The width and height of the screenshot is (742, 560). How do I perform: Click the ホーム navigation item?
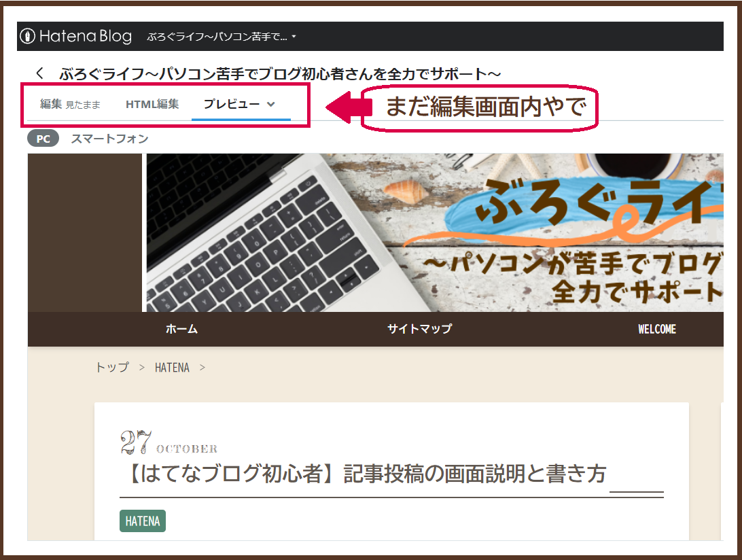tap(181, 328)
